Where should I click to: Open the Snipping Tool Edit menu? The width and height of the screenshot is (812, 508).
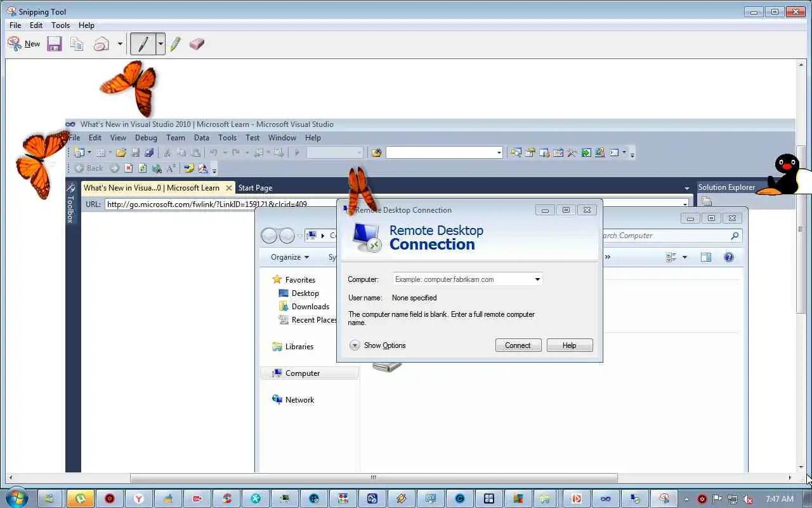[x=36, y=25]
